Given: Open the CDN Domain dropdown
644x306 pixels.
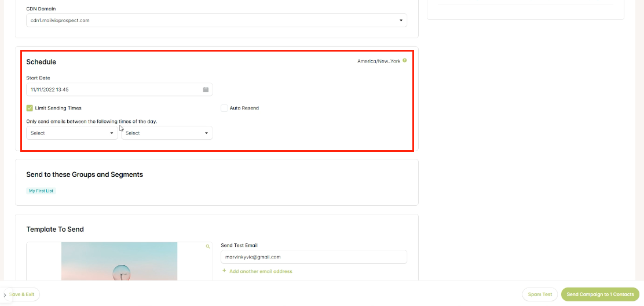Looking at the screenshot, I should tap(217, 20).
